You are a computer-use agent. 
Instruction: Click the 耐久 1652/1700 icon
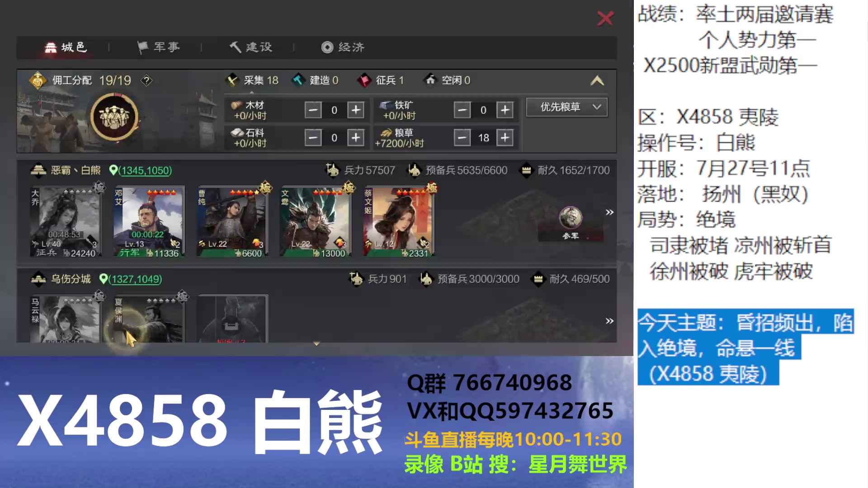pyautogui.click(x=526, y=170)
